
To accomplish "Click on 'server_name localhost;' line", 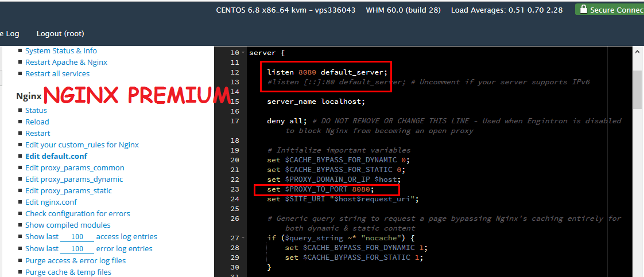I will tap(316, 102).
